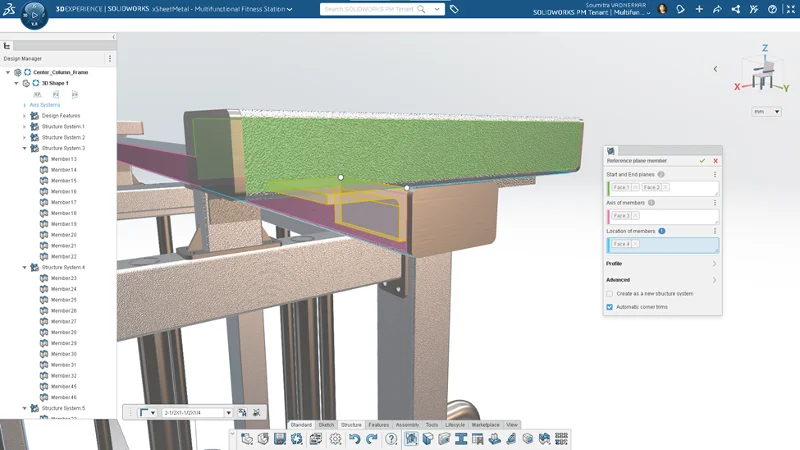Uncheck Automatic corner trims

coord(610,307)
